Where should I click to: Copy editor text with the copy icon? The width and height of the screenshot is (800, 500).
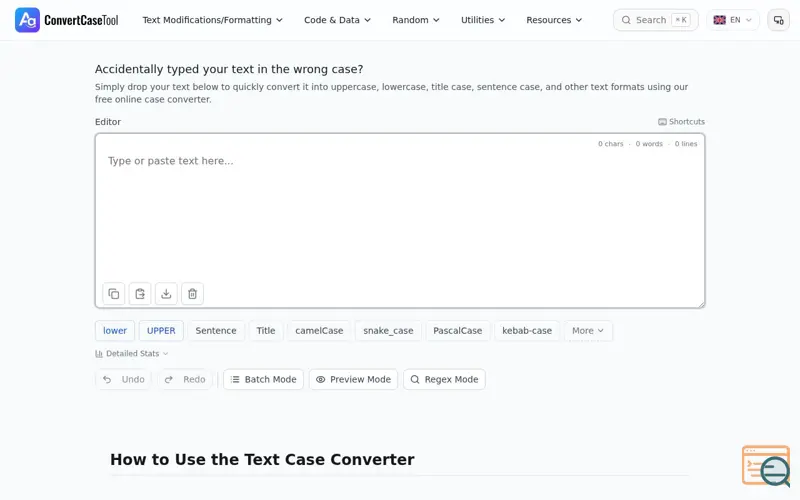click(x=114, y=294)
